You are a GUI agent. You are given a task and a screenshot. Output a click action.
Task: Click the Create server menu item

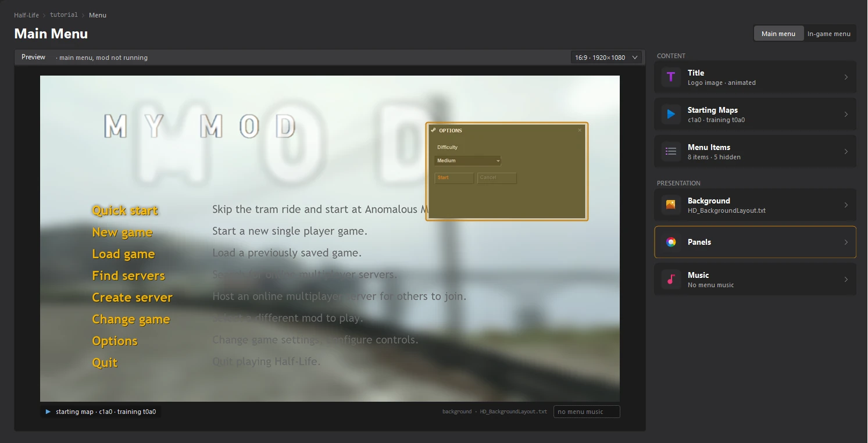133,298
